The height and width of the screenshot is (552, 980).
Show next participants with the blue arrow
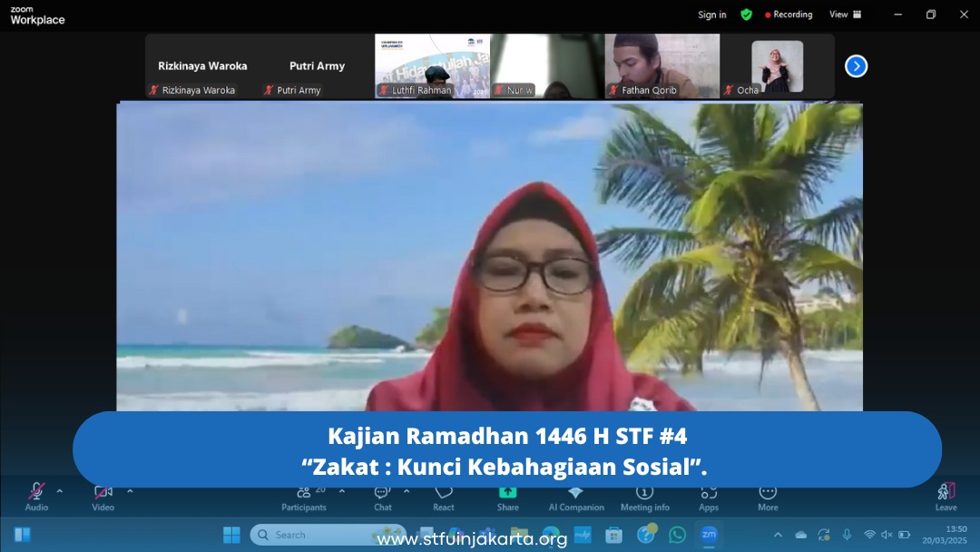(856, 66)
